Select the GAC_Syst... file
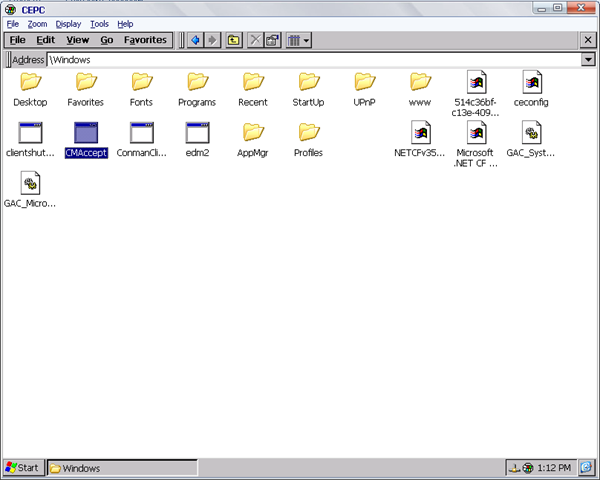Screen dimensions: 600x480 pos(531,139)
